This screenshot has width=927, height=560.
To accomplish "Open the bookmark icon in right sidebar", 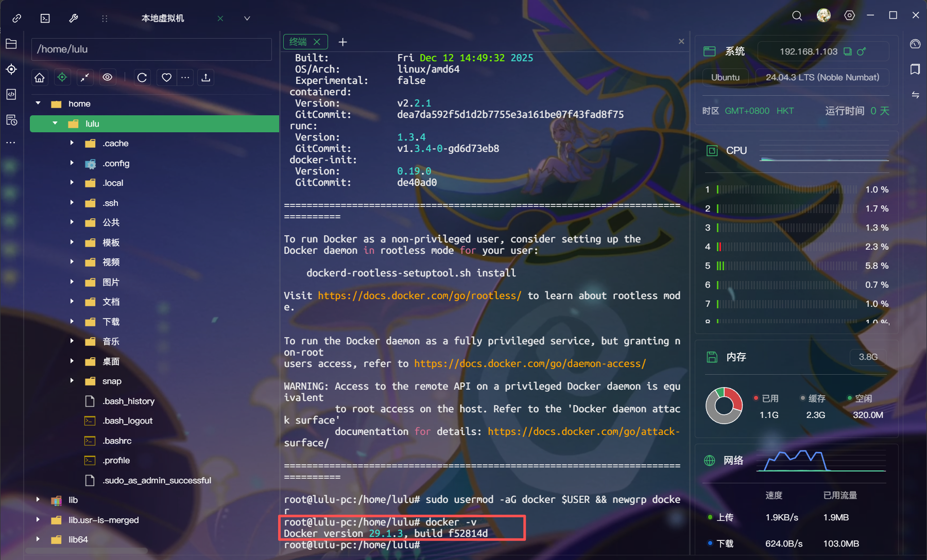I will coord(915,69).
